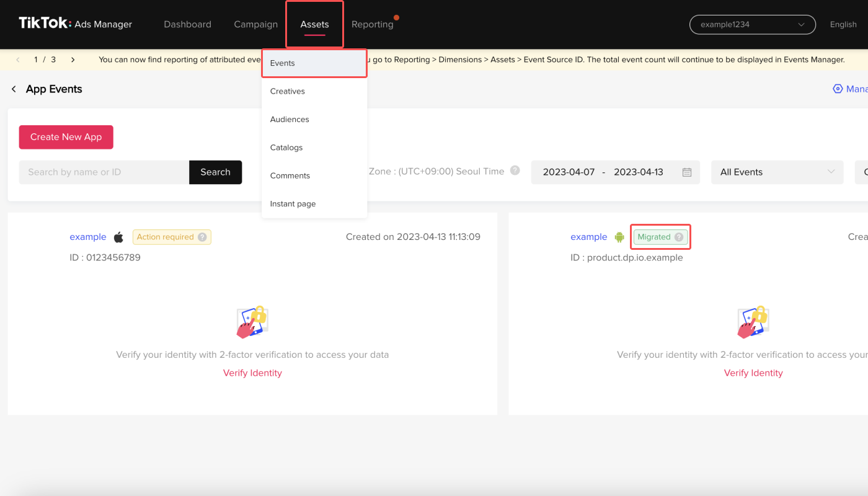Click the App Events page title
Screen dimensions: 868x496
(x=54, y=89)
